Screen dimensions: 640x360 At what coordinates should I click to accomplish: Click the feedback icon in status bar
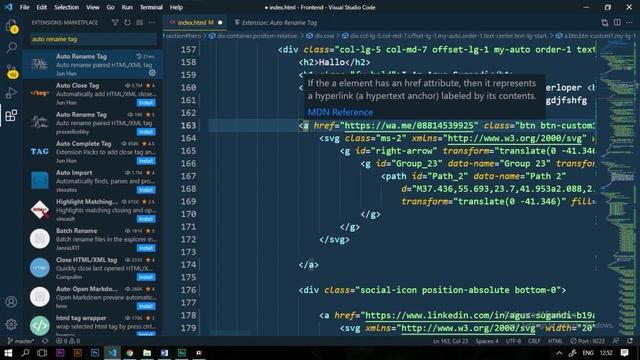pyautogui.click(x=616, y=341)
